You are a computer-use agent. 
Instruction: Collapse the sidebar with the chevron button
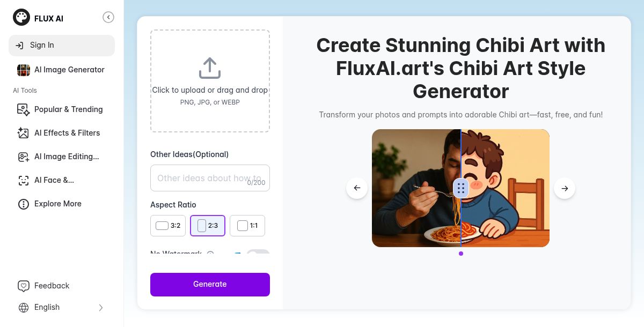[108, 18]
